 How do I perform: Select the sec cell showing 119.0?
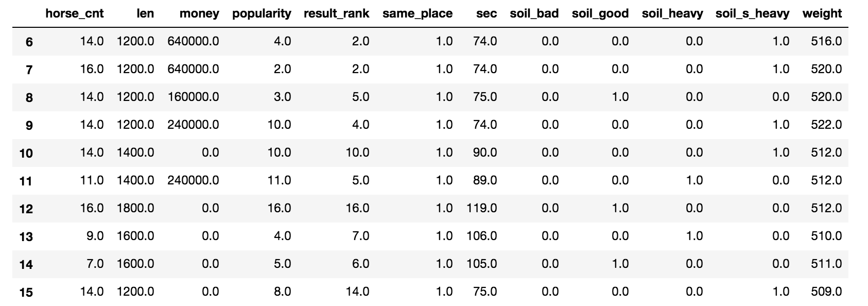click(481, 208)
